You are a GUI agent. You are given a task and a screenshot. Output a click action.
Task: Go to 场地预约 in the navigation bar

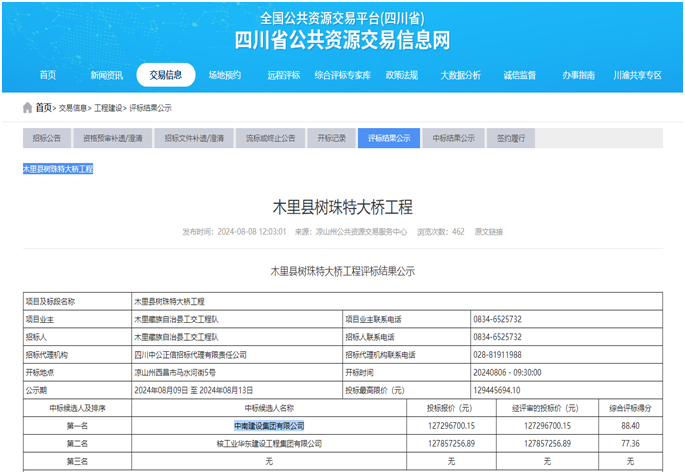[x=225, y=75]
